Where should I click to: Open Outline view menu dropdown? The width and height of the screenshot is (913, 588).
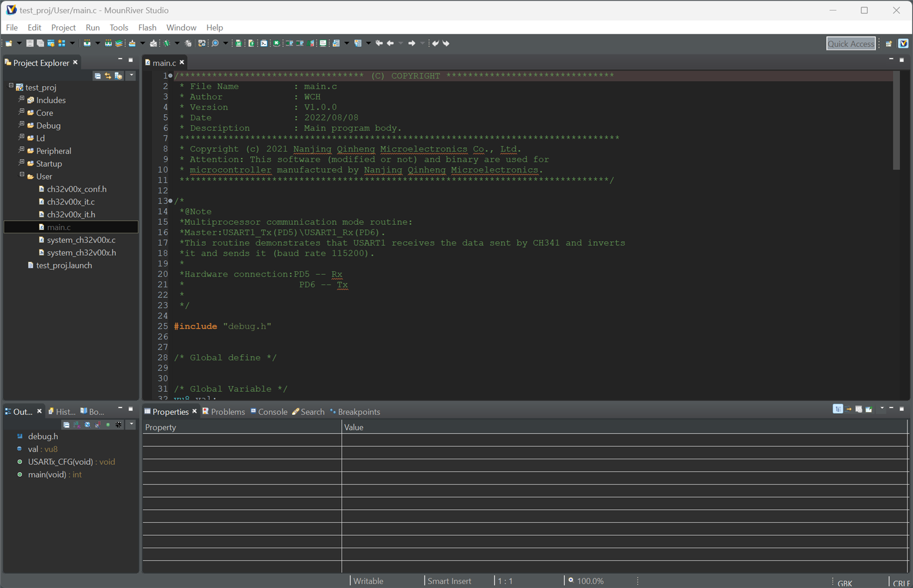131,424
